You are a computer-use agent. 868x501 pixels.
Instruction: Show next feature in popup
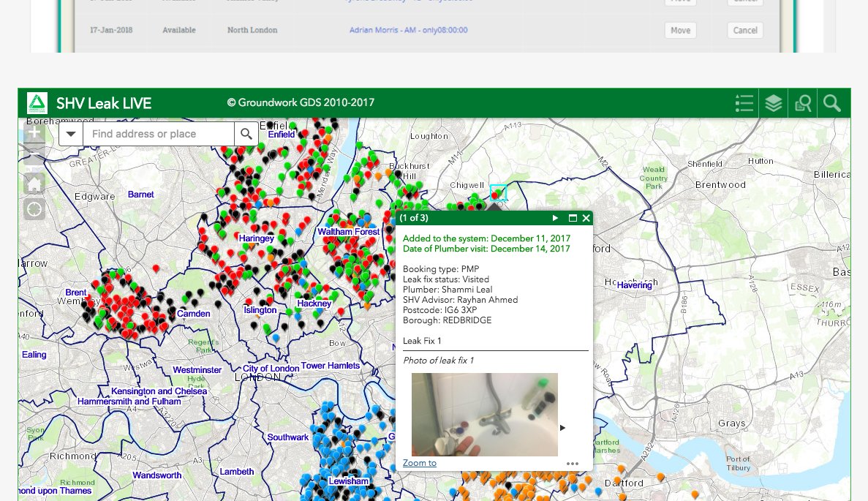click(555, 218)
